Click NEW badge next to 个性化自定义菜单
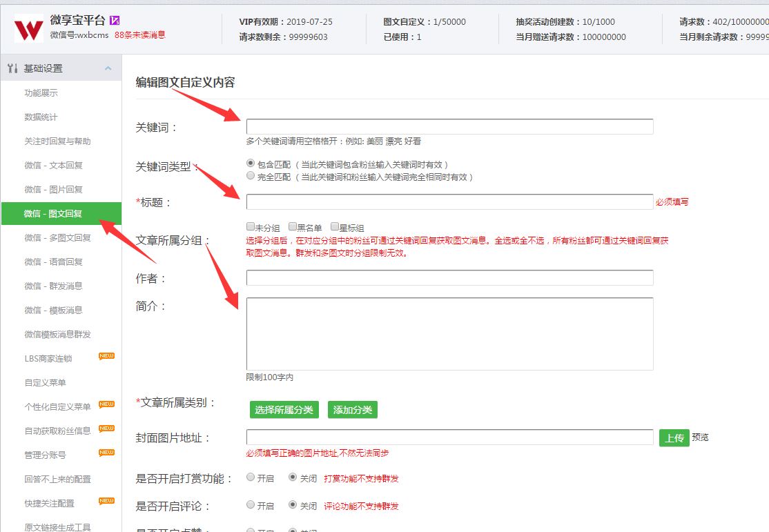The height and width of the screenshot is (532, 769). point(106,404)
